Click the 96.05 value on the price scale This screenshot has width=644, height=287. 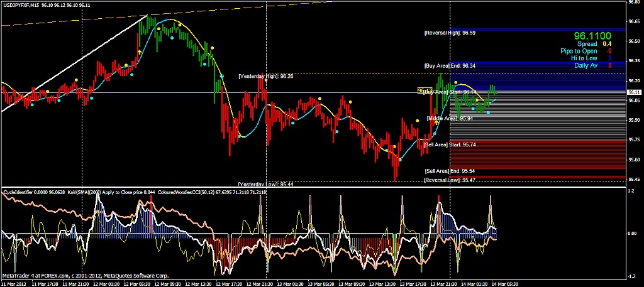(634, 100)
